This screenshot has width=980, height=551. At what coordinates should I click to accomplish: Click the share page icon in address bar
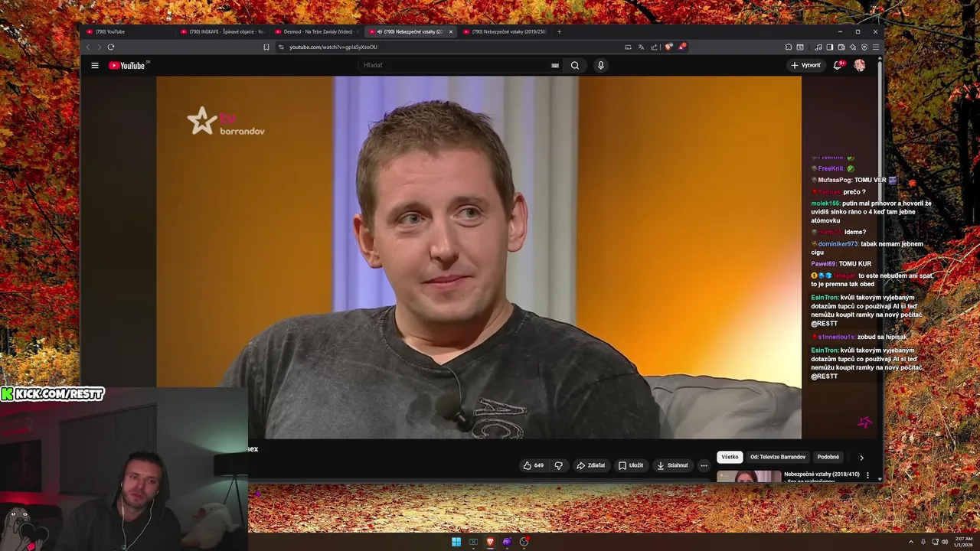pos(654,47)
